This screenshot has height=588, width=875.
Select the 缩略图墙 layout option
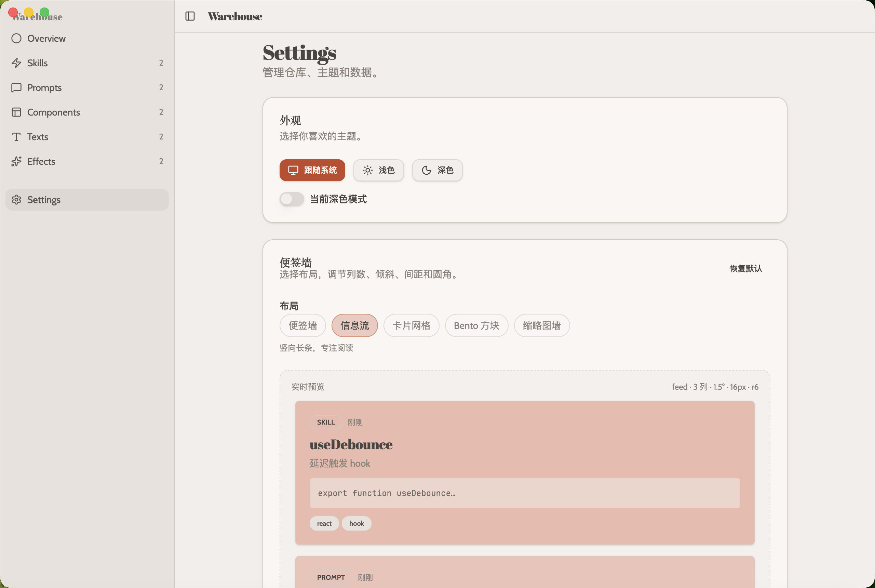coord(542,325)
